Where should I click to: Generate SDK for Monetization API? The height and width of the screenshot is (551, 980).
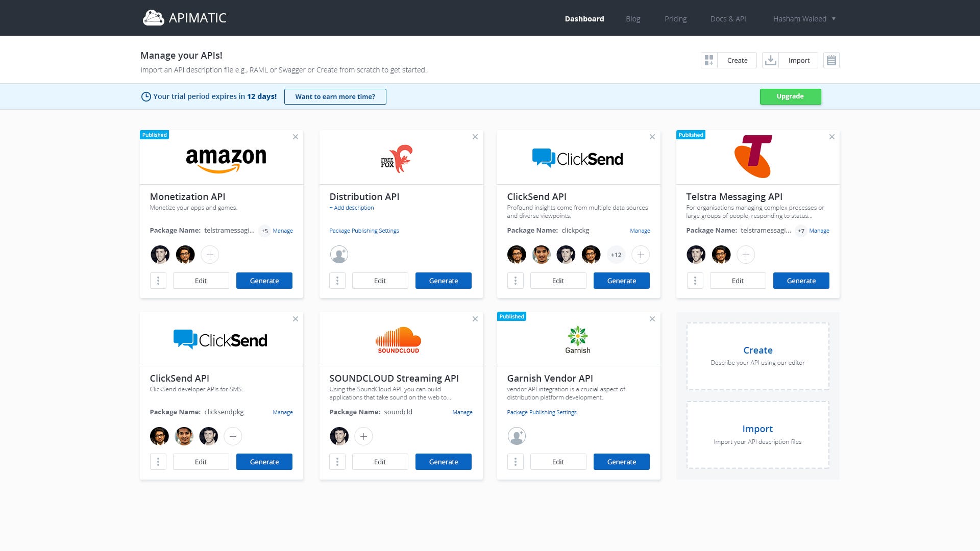pyautogui.click(x=264, y=281)
